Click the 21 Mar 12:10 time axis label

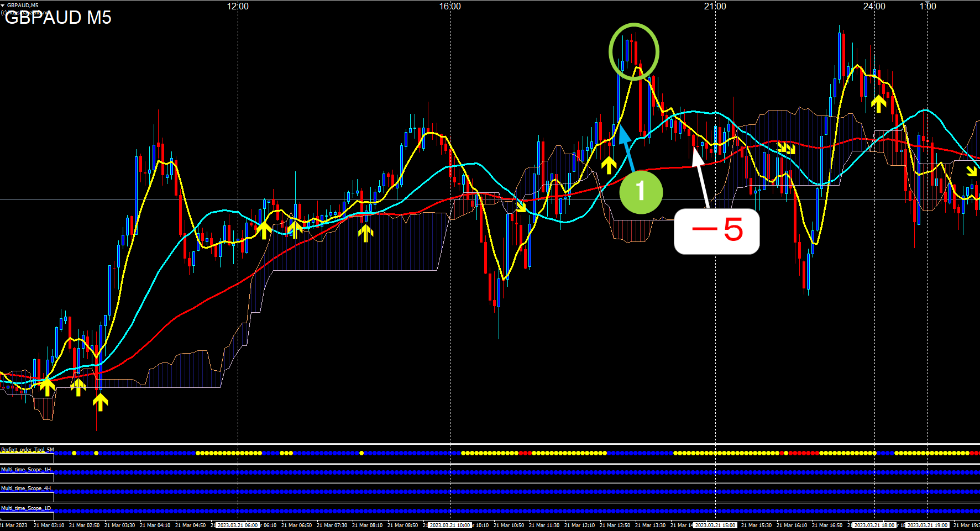point(579,525)
